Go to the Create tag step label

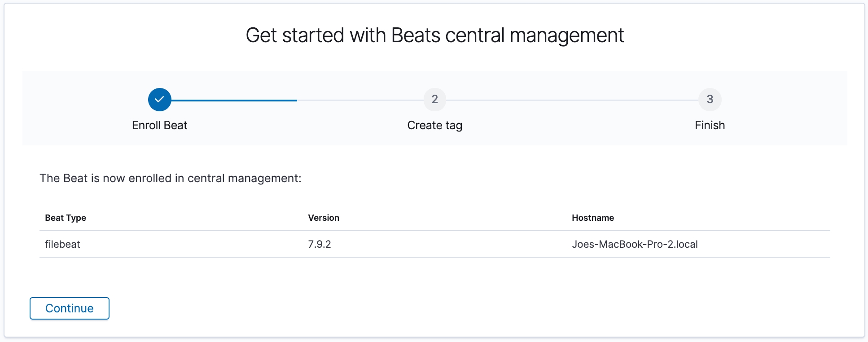(x=434, y=125)
